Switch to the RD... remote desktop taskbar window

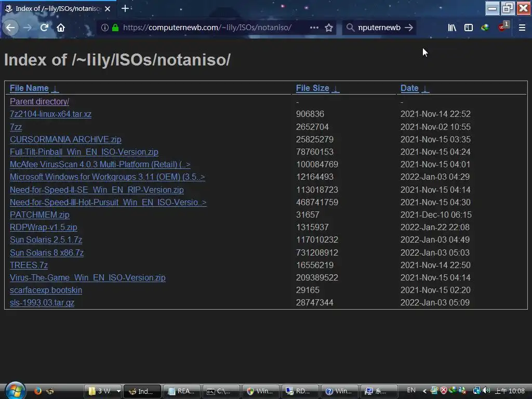point(300,391)
